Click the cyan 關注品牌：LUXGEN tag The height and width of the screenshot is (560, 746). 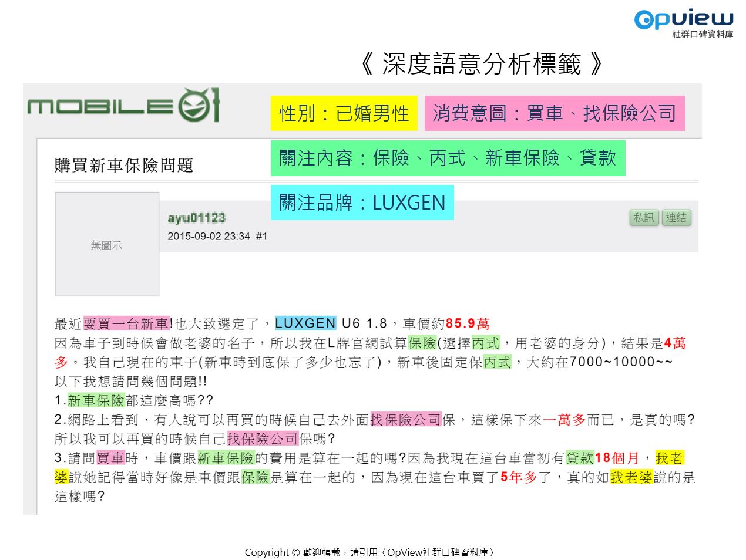point(362,203)
